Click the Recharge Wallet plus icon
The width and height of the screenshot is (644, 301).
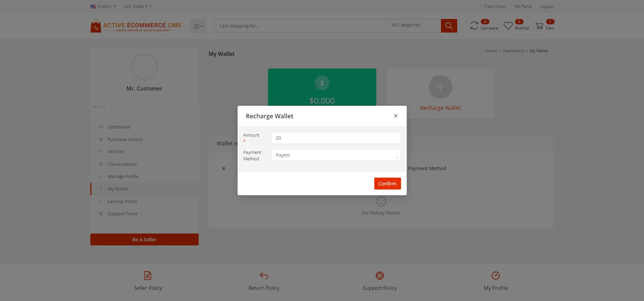click(440, 87)
